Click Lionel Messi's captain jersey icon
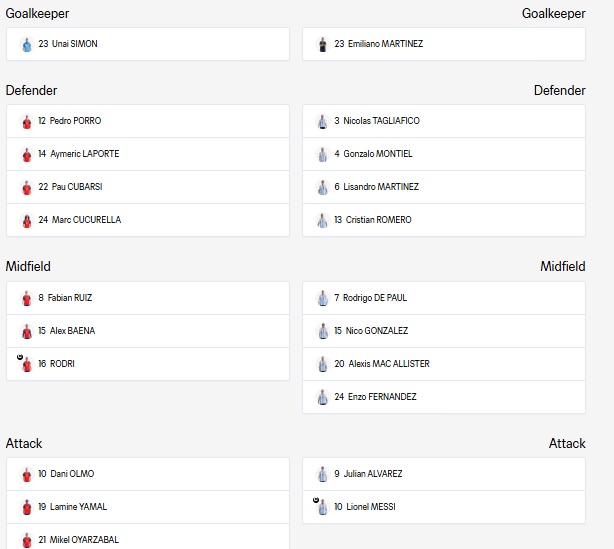The height and width of the screenshot is (549, 614). click(322, 507)
